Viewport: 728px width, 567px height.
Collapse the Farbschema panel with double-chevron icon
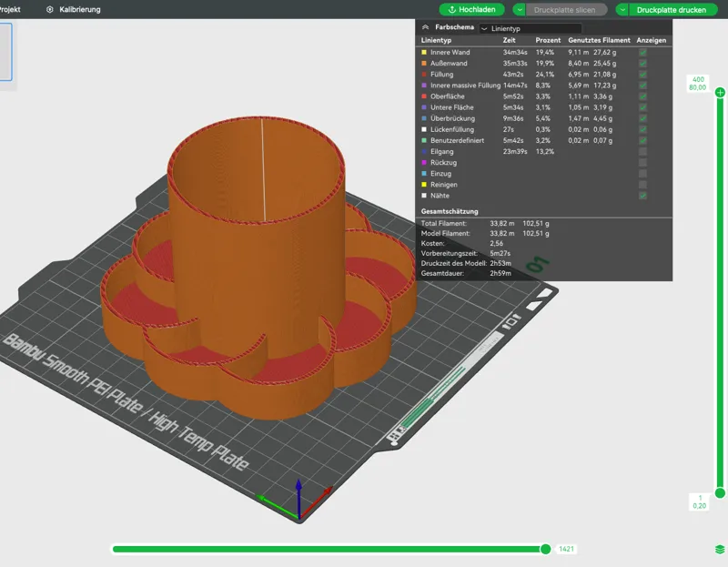click(x=425, y=27)
